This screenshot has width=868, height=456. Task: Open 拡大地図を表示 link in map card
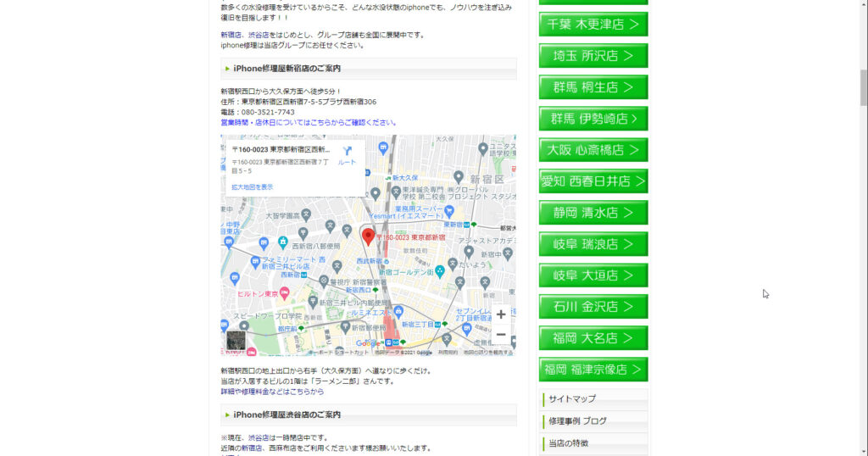[x=253, y=187]
